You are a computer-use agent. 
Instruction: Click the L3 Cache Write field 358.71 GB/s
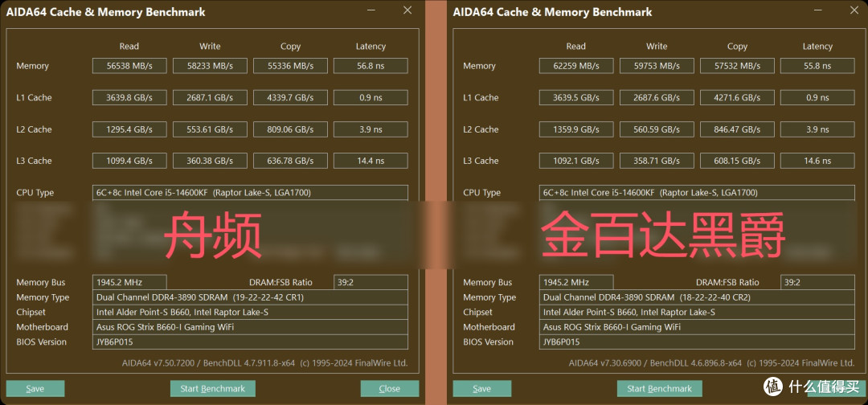coord(657,161)
